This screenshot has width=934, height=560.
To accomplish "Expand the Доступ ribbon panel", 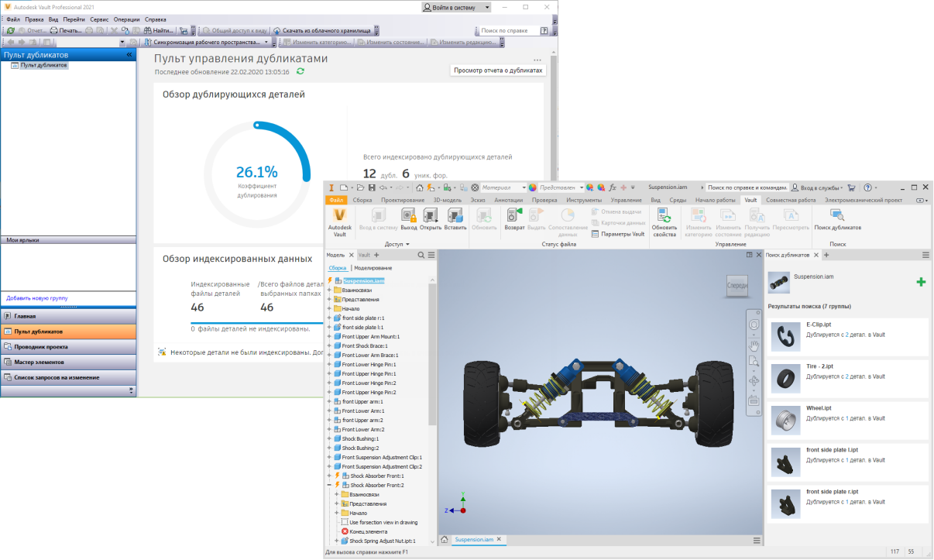I will point(397,244).
